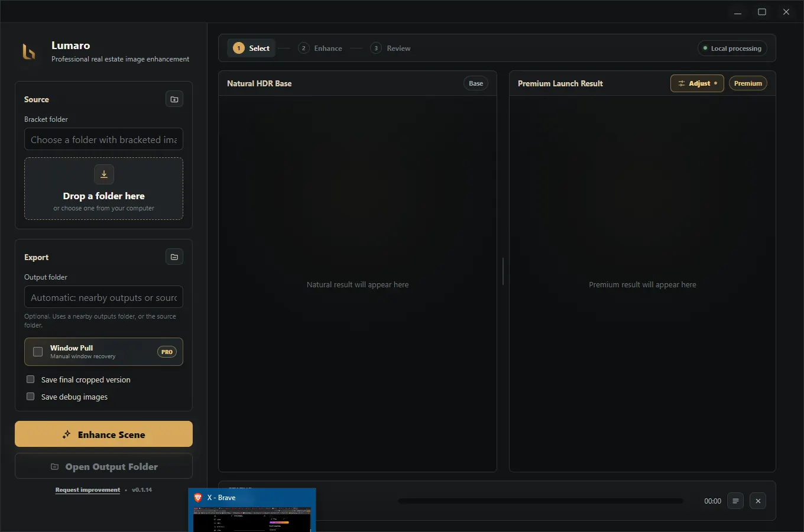
Task: Click the Output folder input field
Action: click(x=103, y=297)
